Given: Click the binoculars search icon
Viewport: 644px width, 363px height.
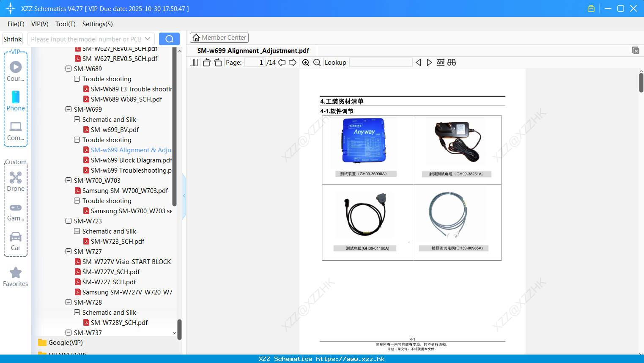Looking at the screenshot, I should pyautogui.click(x=452, y=63).
